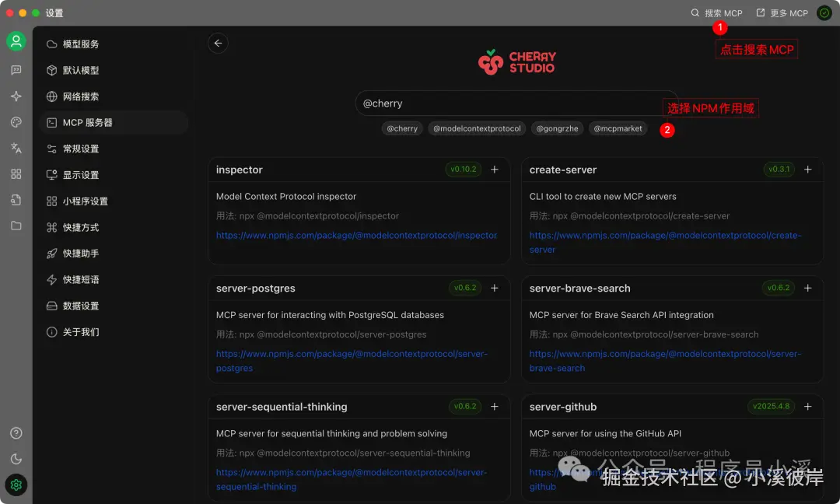The width and height of the screenshot is (840, 504).
Task: Add the server-github package
Action: click(808, 407)
